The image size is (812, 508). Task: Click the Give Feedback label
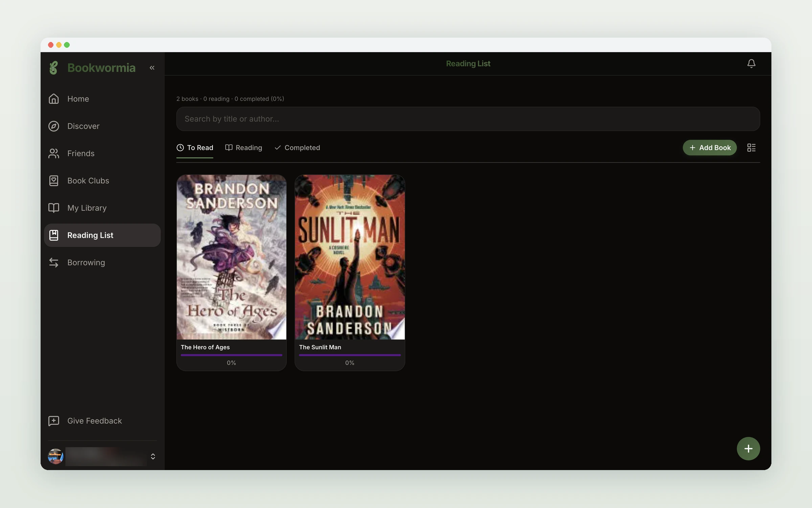click(94, 421)
